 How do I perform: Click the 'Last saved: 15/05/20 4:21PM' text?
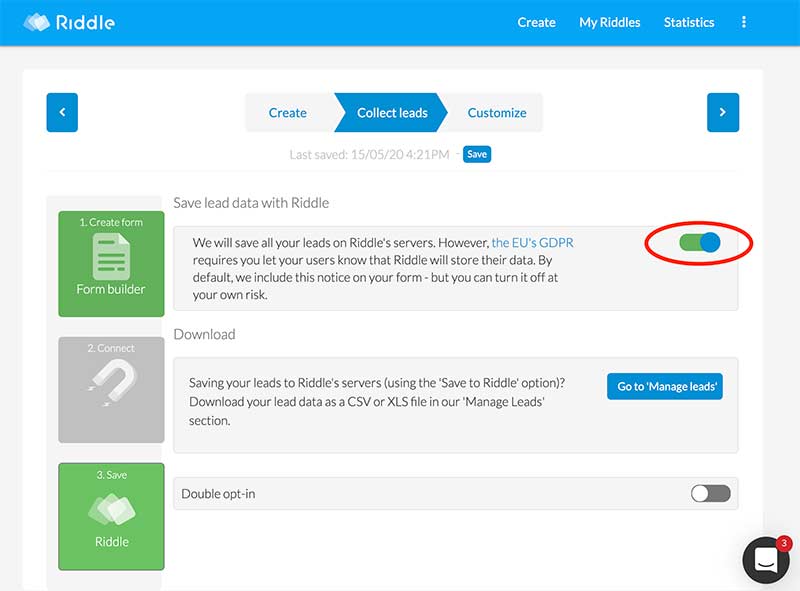tap(369, 155)
